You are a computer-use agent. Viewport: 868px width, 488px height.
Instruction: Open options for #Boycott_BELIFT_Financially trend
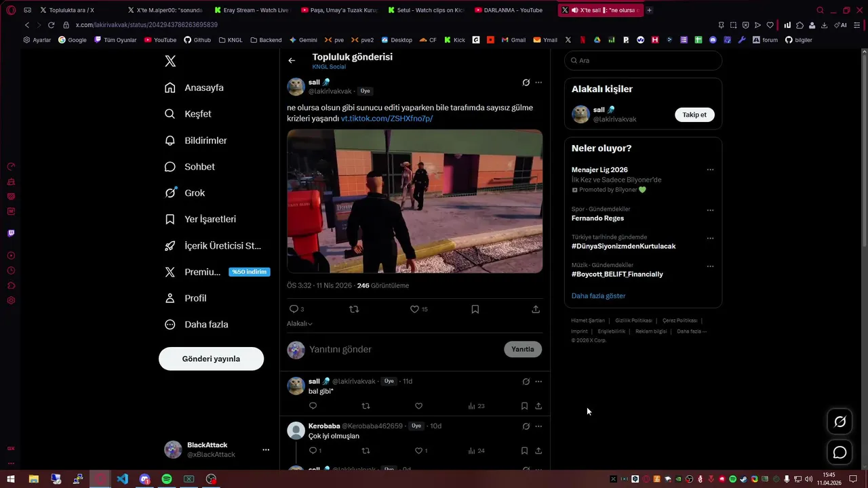[710, 266]
